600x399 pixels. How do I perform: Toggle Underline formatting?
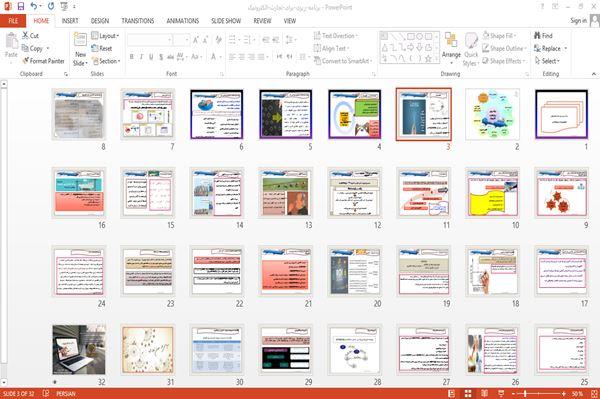[x=151, y=57]
